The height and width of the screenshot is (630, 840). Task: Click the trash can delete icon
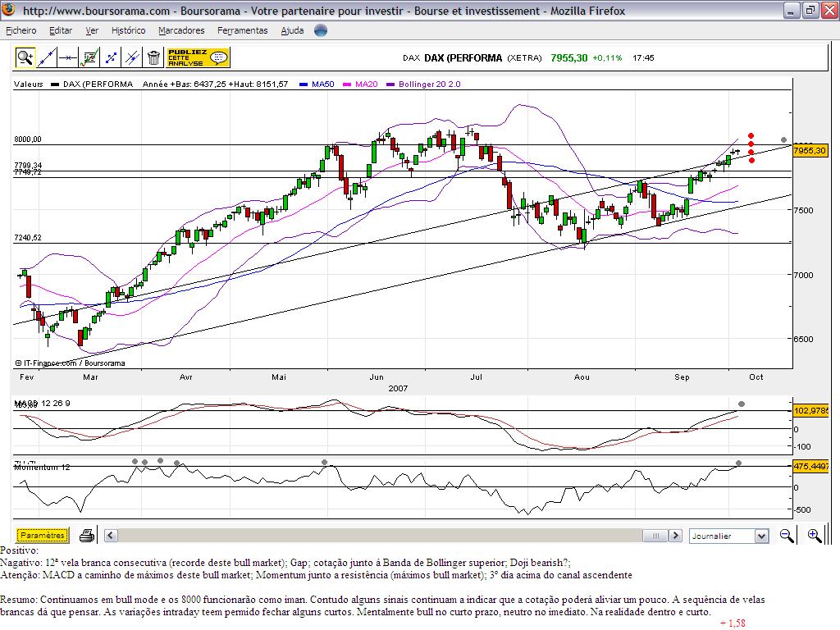pos(153,57)
